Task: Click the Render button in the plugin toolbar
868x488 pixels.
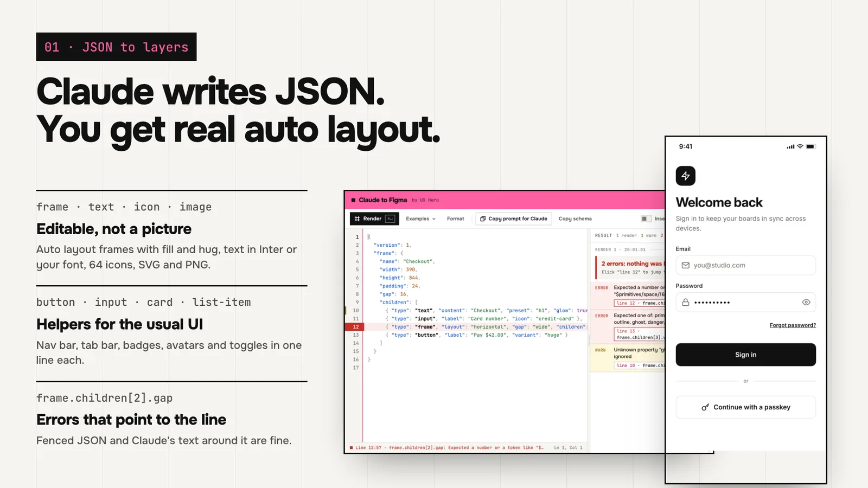Action: [374, 219]
